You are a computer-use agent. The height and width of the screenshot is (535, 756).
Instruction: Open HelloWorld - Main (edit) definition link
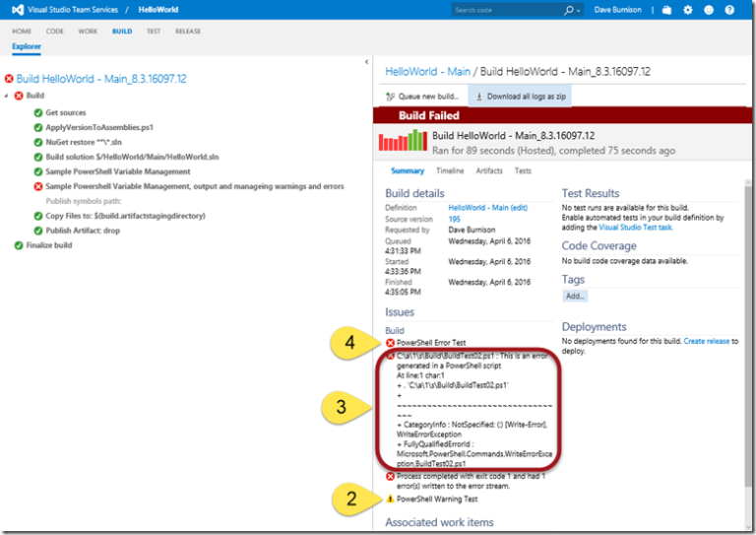tap(488, 208)
